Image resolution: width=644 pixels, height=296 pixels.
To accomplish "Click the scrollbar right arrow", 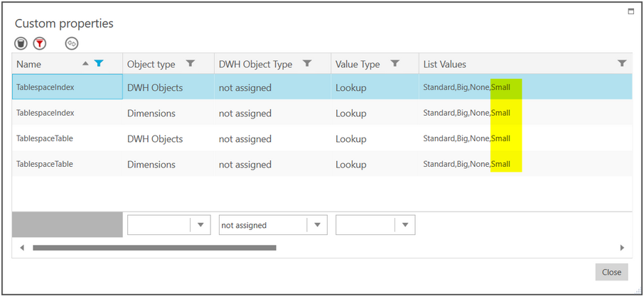I will (x=622, y=248).
